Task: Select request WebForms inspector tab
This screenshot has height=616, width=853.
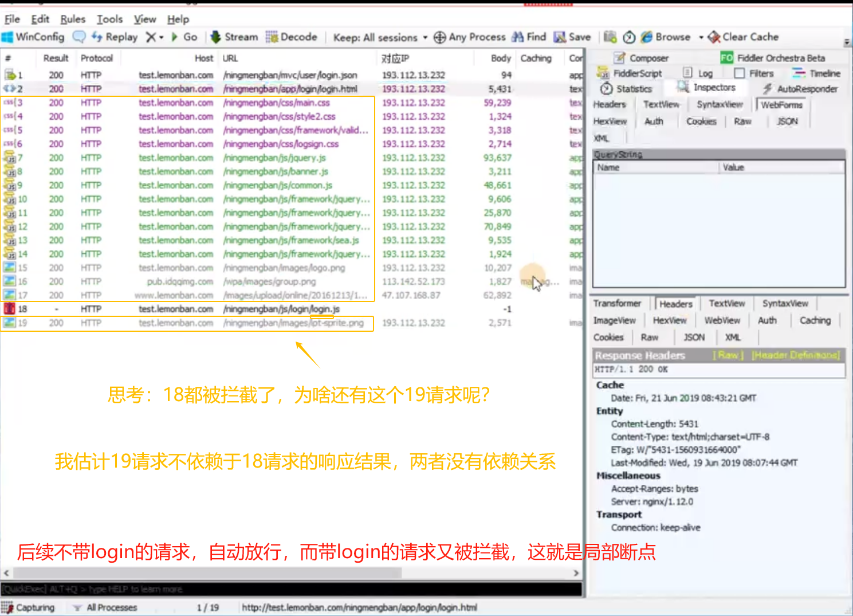Action: pyautogui.click(x=781, y=105)
